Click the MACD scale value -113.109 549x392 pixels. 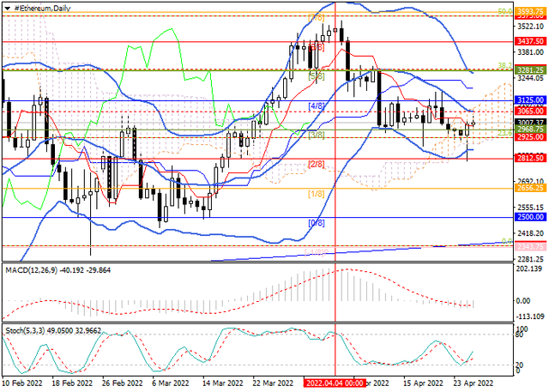tap(529, 317)
